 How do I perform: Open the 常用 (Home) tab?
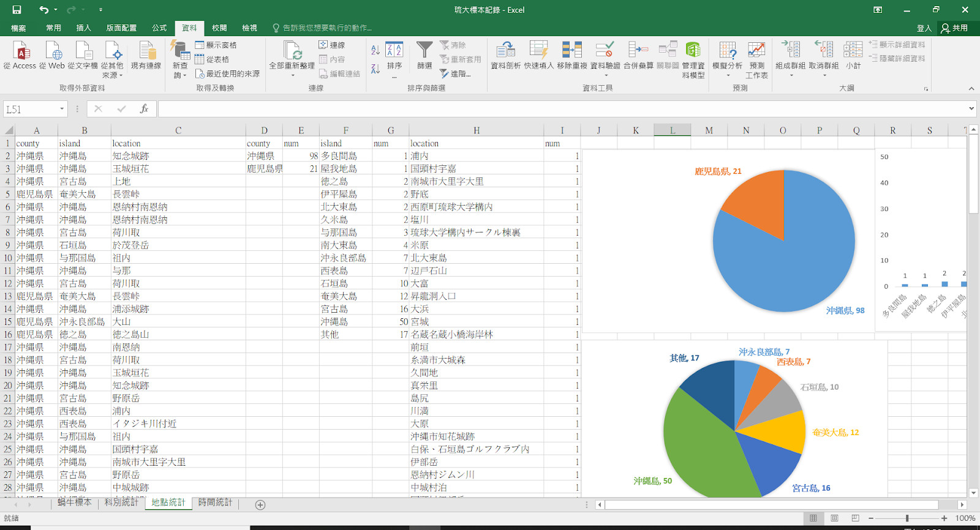point(53,28)
